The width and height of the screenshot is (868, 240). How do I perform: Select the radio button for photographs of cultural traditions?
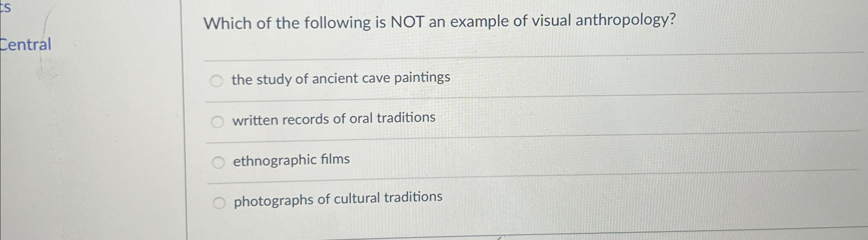pos(220,202)
